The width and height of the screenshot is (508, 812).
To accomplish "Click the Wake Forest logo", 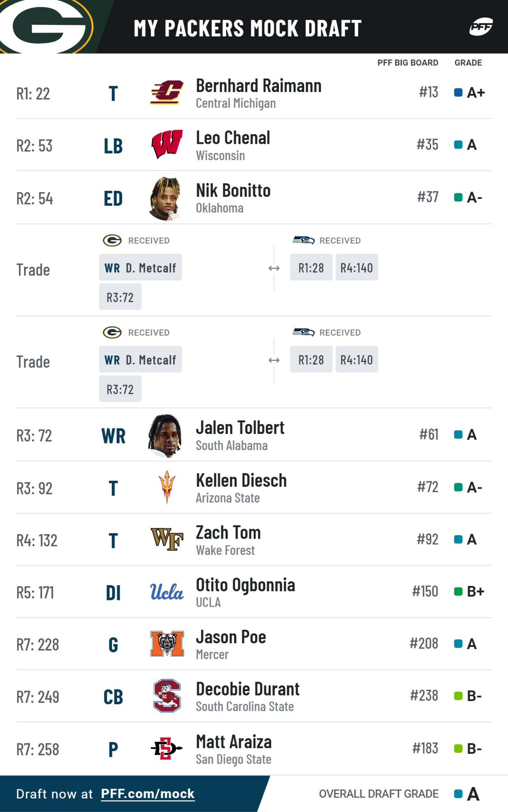I will coord(167,539).
